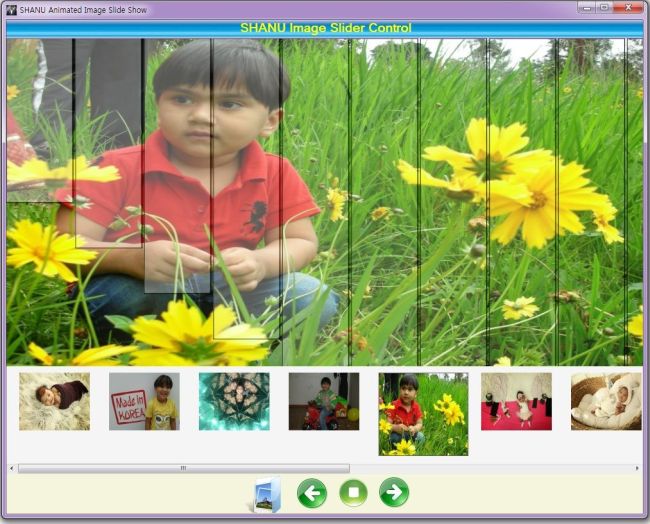650x524 pixels.
Task: Select the sleeping baby on fur thumbnail
Action: pos(54,401)
